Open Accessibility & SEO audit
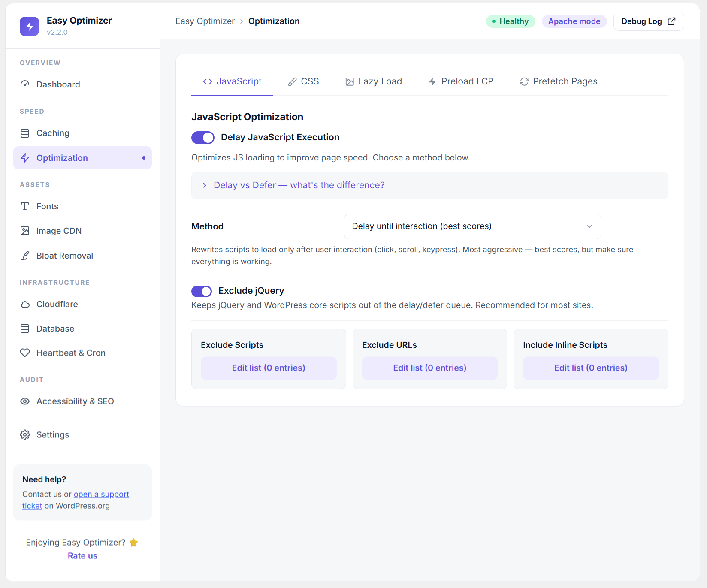Image resolution: width=707 pixels, height=588 pixels. click(x=82, y=401)
